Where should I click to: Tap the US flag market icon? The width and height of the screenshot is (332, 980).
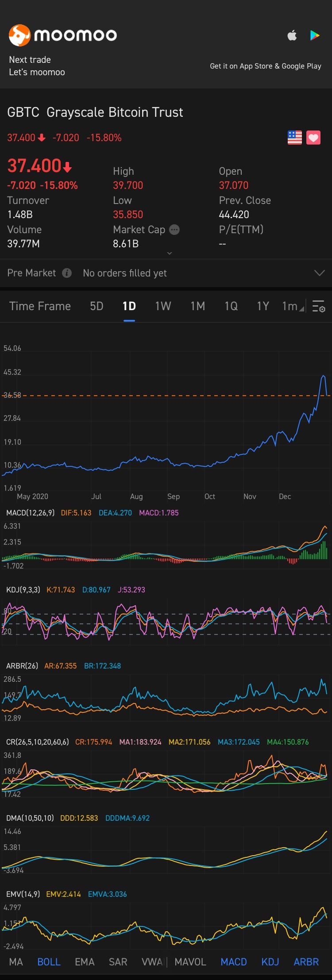pos(295,138)
